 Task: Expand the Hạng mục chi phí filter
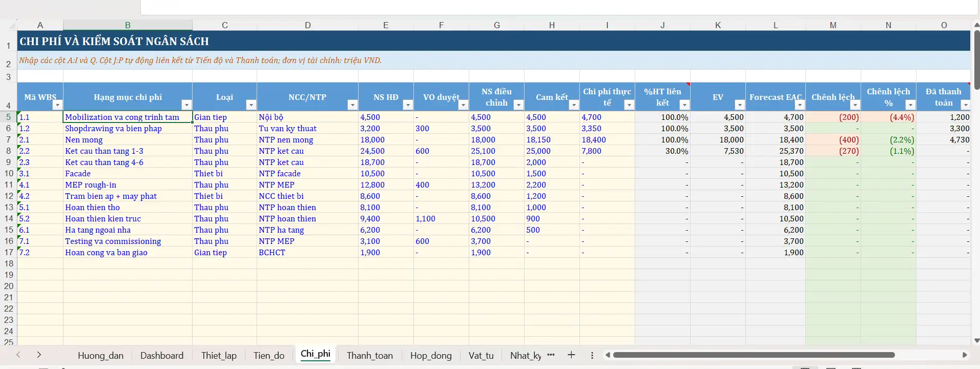186,105
